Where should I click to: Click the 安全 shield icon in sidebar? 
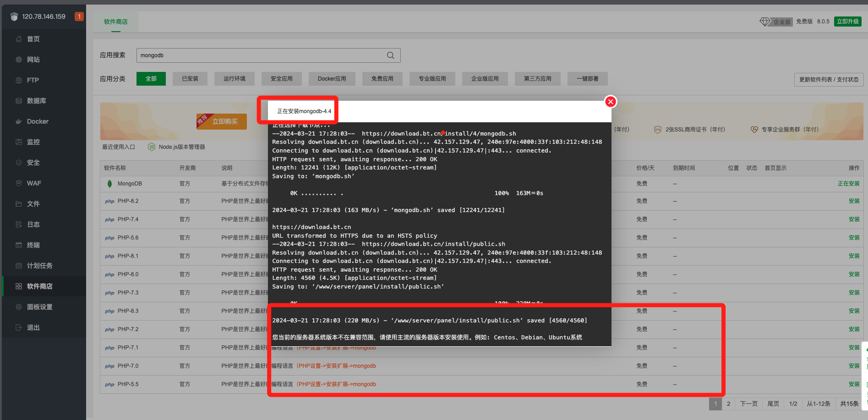tap(19, 163)
